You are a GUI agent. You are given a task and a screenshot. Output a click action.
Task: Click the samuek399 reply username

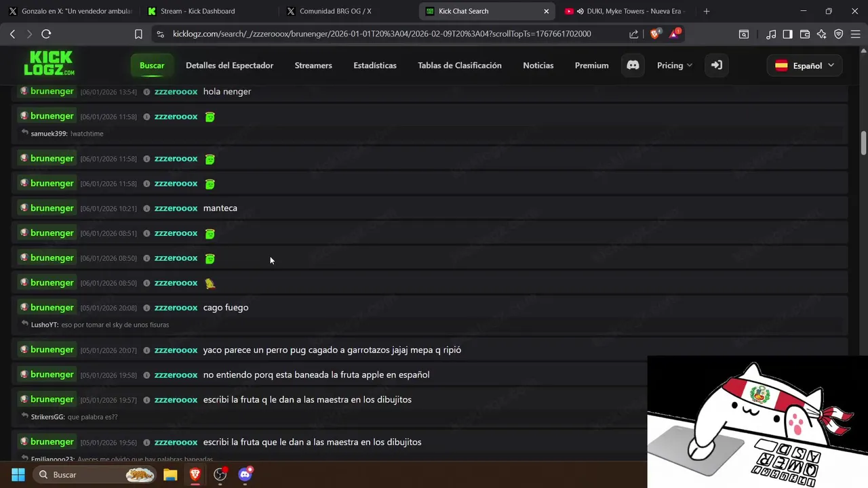tap(49, 134)
